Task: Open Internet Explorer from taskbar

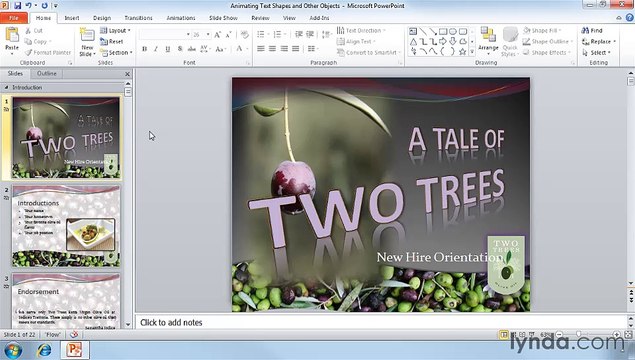Action: coord(44,350)
